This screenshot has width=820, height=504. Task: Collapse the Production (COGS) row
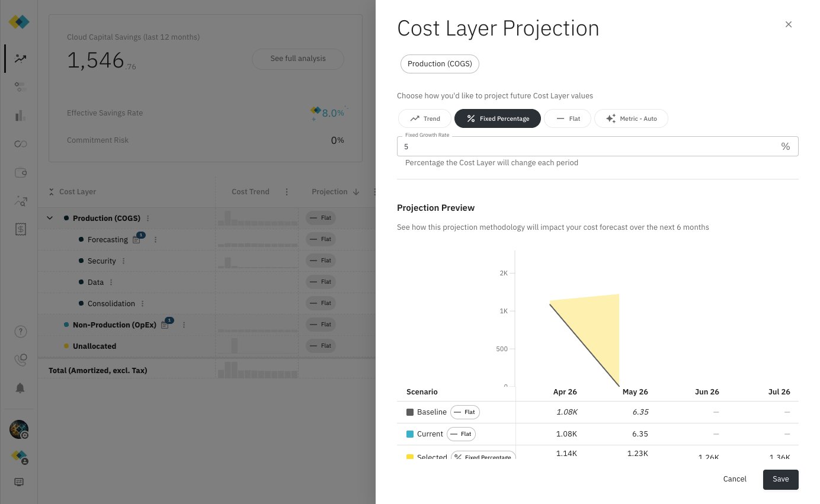pyautogui.click(x=50, y=218)
